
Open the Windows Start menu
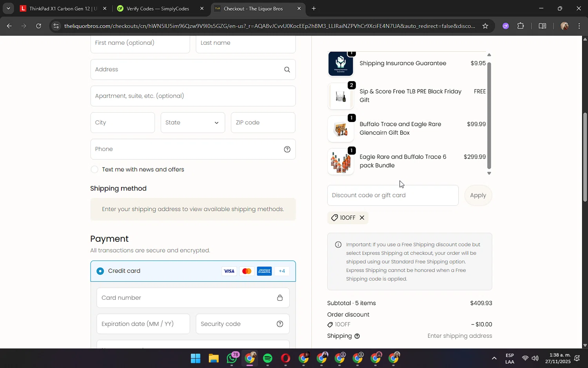click(196, 358)
